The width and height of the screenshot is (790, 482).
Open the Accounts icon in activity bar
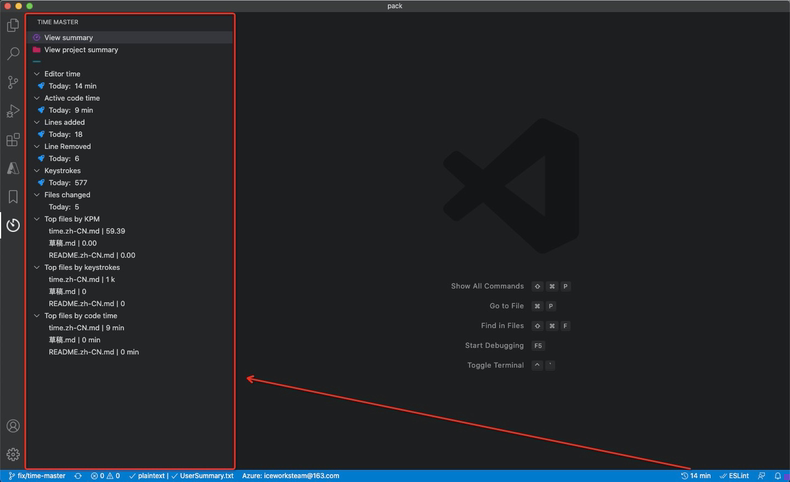13,426
